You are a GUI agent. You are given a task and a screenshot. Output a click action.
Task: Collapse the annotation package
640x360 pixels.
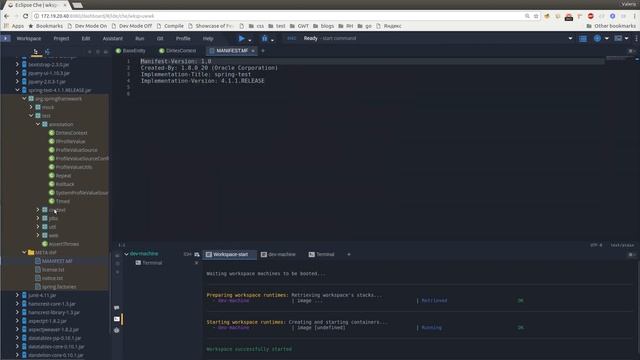click(38, 124)
